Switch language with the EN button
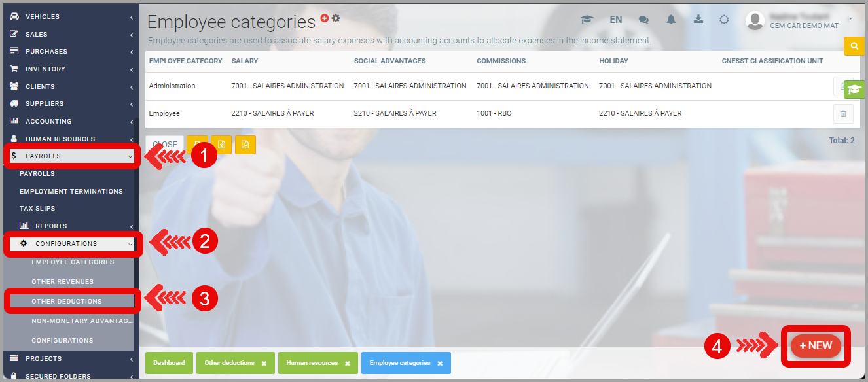 (615, 20)
